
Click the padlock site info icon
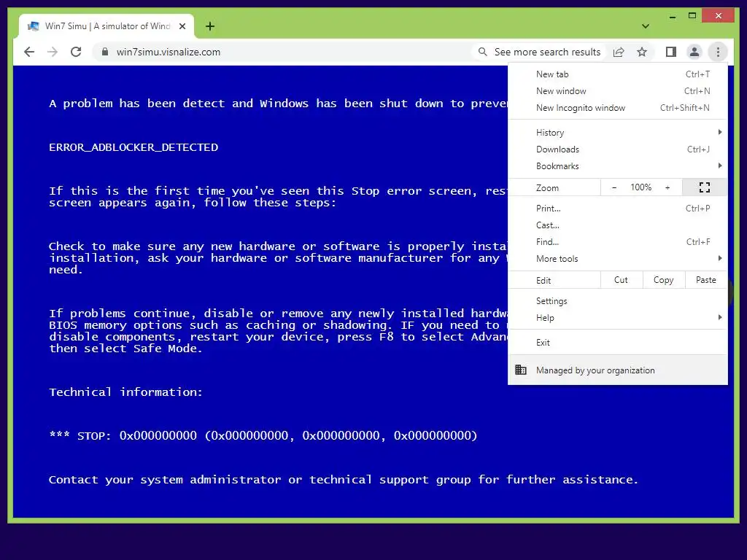105,52
